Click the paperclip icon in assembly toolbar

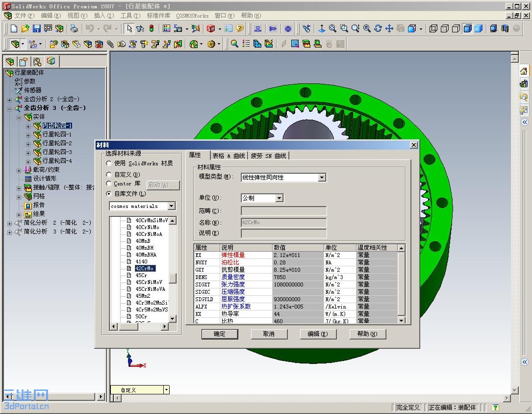pyautogui.click(x=110, y=44)
